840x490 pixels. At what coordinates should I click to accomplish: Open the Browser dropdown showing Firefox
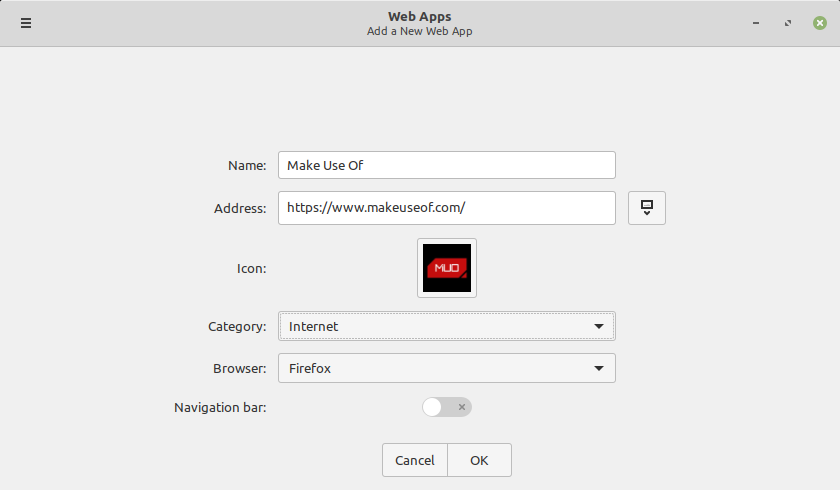(447, 368)
